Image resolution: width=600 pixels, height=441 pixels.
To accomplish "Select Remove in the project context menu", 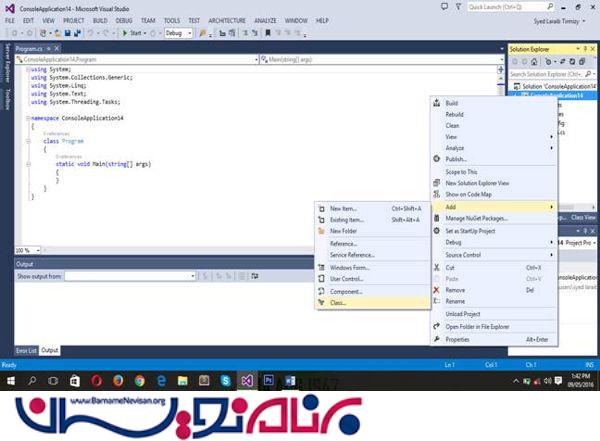I will pyautogui.click(x=494, y=290).
